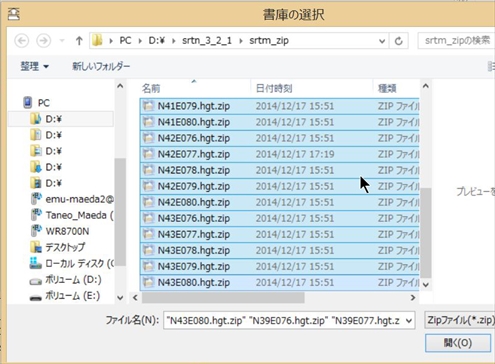Open the Zipファイル(*.zip) file type filter
495x364 pixels.
pyautogui.click(x=460, y=320)
